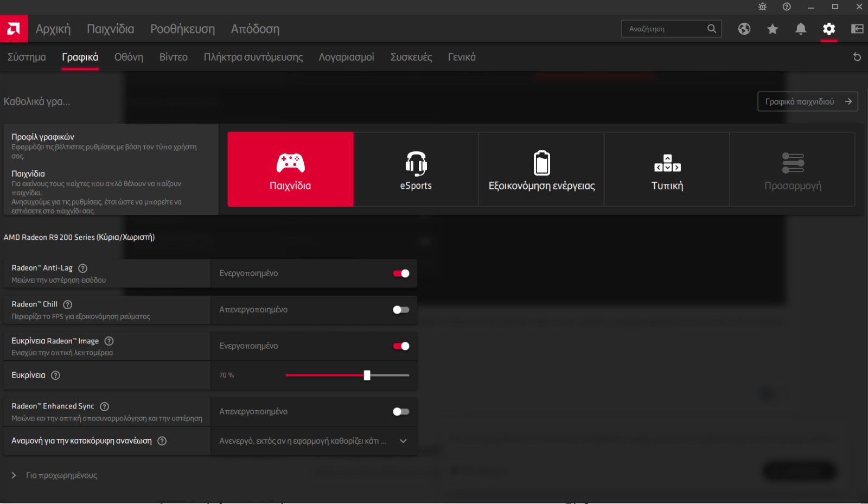Open the Παιχνίδια main tab
The width and height of the screenshot is (868, 504).
111,29
